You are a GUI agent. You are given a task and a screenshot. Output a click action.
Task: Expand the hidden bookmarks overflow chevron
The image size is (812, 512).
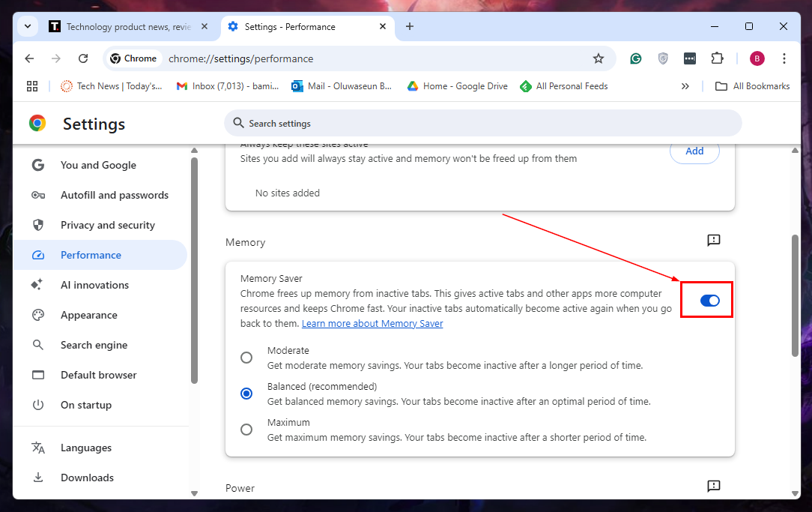coord(685,86)
